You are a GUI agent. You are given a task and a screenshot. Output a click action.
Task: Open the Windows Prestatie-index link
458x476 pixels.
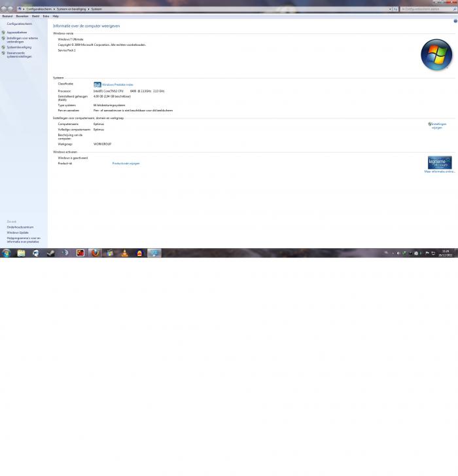coord(118,84)
